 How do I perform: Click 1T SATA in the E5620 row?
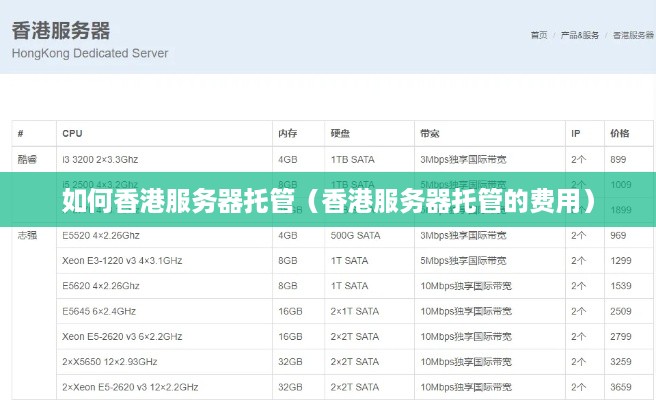coord(349,286)
